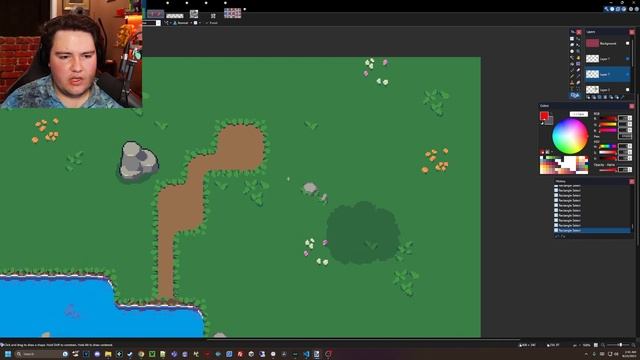Click the zoom in button in status bar
The image size is (640, 360).
pos(633,345)
